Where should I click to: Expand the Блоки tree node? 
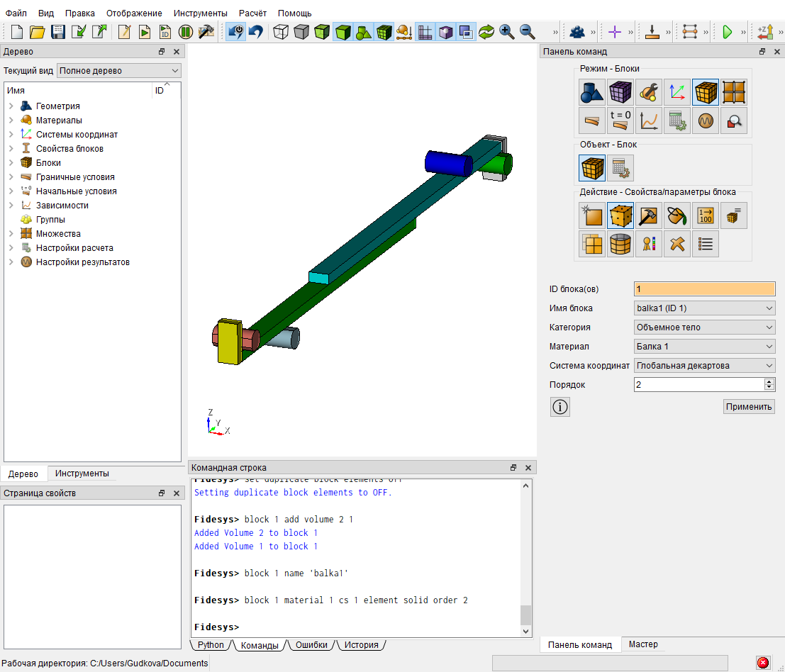point(11,162)
